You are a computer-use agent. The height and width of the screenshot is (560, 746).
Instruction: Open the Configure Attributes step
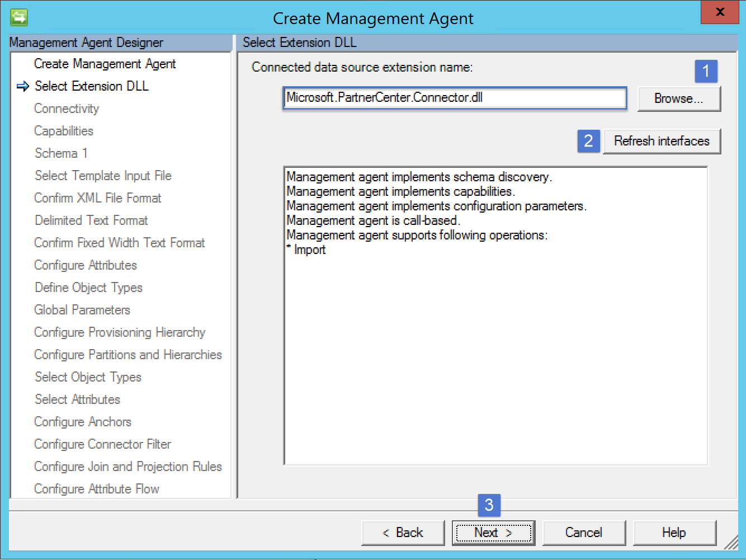(86, 265)
